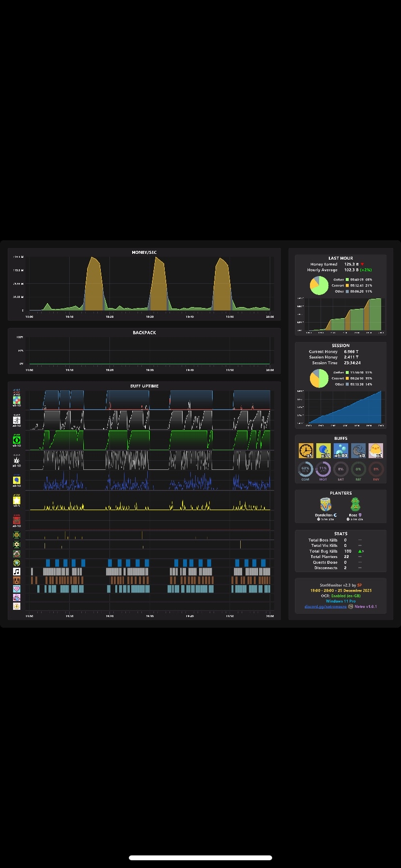Click the green eye focus buff icon

pos(16,440)
